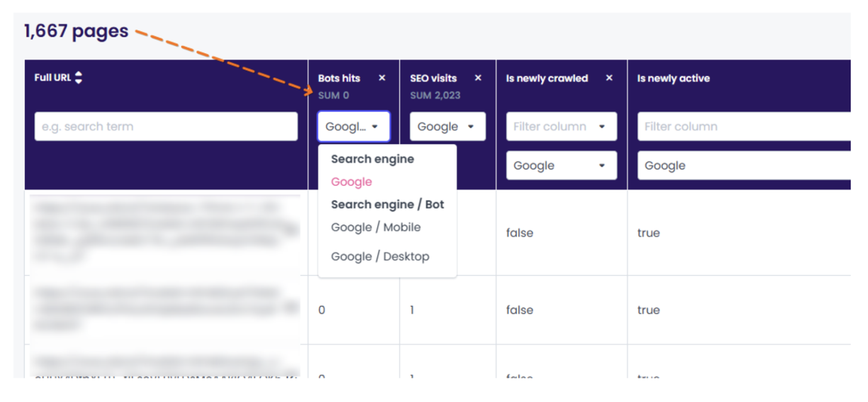
Task: Click second row's SEO visits value 1
Action: click(x=412, y=310)
